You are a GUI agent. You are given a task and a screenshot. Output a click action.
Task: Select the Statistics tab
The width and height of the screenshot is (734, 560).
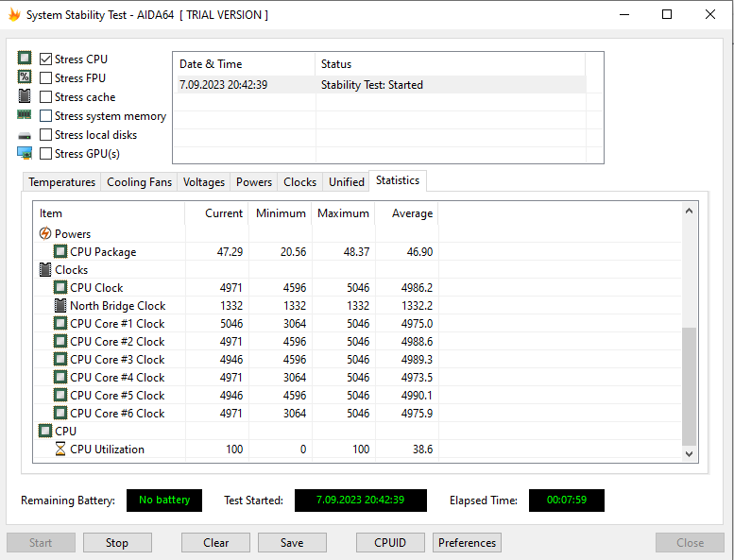(398, 180)
